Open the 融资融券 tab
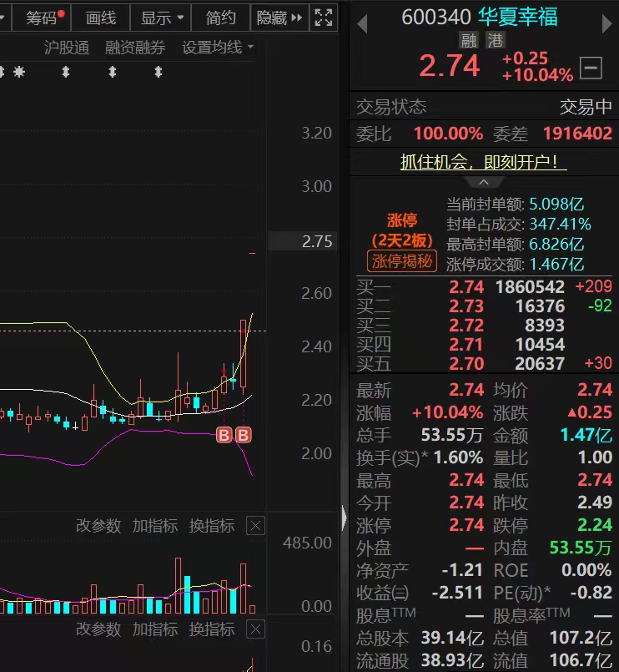Screen dimensions: 619x672 click(135, 48)
